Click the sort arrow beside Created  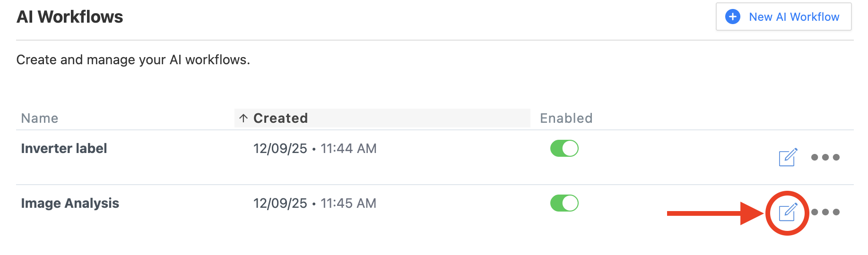(x=243, y=118)
